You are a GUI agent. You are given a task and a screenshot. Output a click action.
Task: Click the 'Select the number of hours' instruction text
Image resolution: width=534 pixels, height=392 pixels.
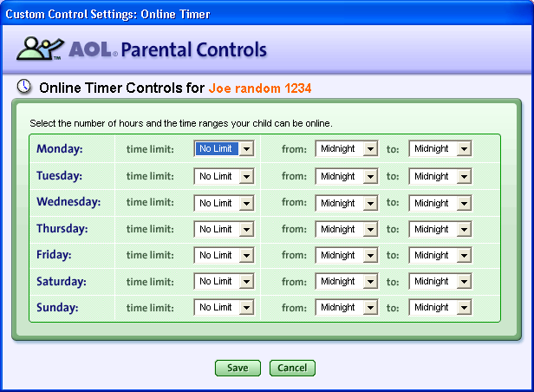pyautogui.click(x=181, y=123)
